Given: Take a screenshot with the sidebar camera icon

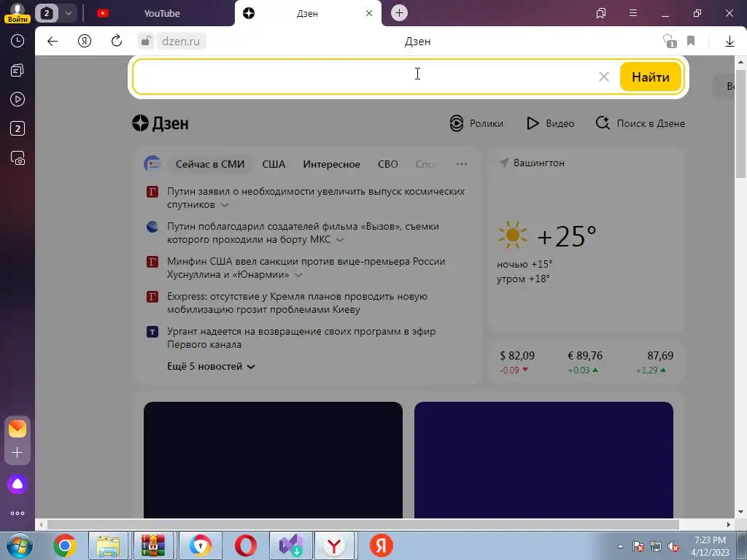Looking at the screenshot, I should tap(18, 158).
